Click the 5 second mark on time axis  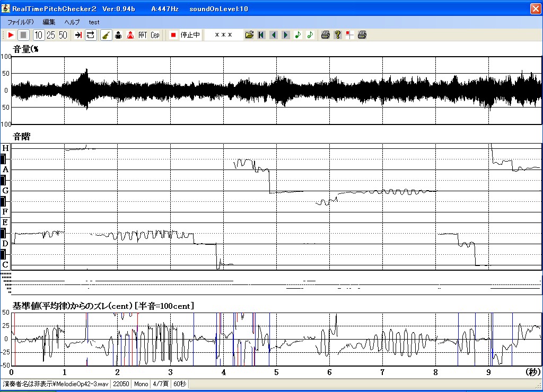(x=276, y=372)
